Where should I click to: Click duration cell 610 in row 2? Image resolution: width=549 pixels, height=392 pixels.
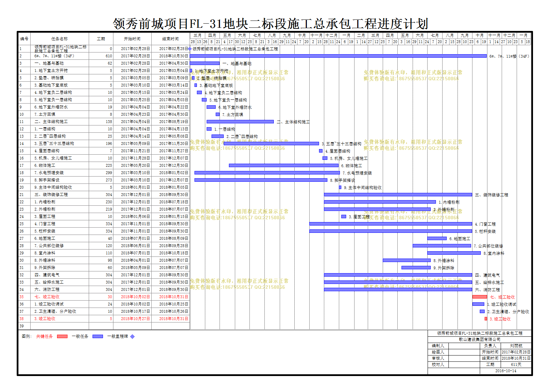(x=101, y=56)
